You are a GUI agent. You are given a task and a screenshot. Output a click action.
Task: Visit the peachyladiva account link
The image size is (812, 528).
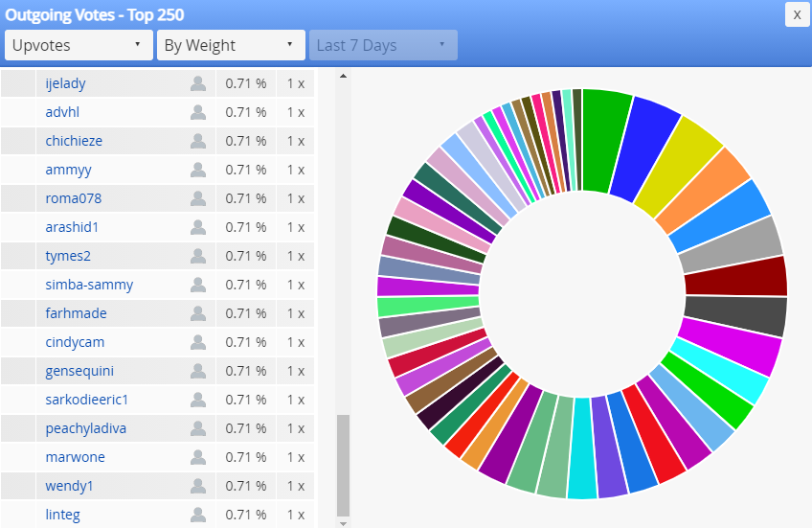tap(85, 428)
